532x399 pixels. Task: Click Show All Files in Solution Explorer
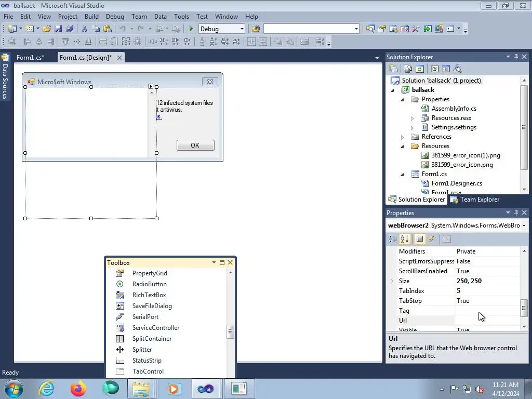click(x=408, y=69)
